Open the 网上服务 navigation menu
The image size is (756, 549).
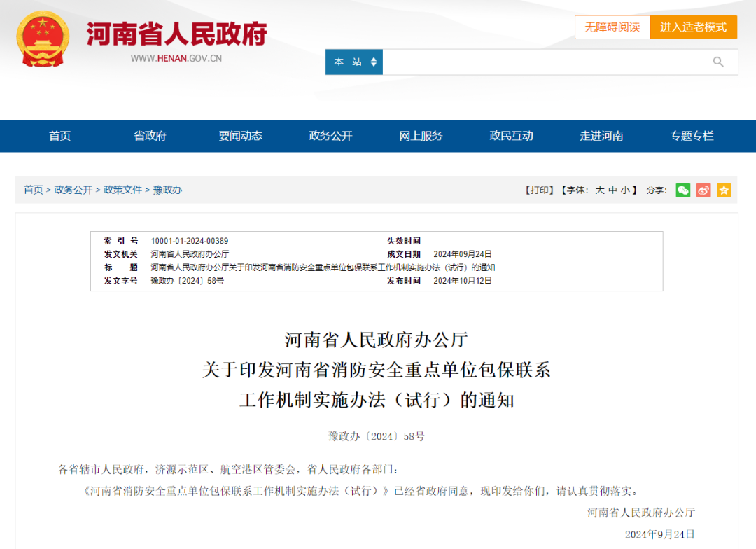tap(421, 136)
